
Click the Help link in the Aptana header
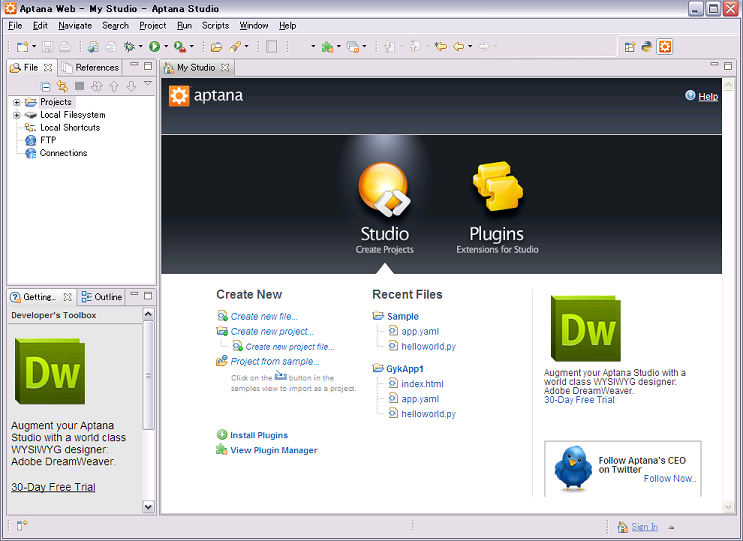708,97
